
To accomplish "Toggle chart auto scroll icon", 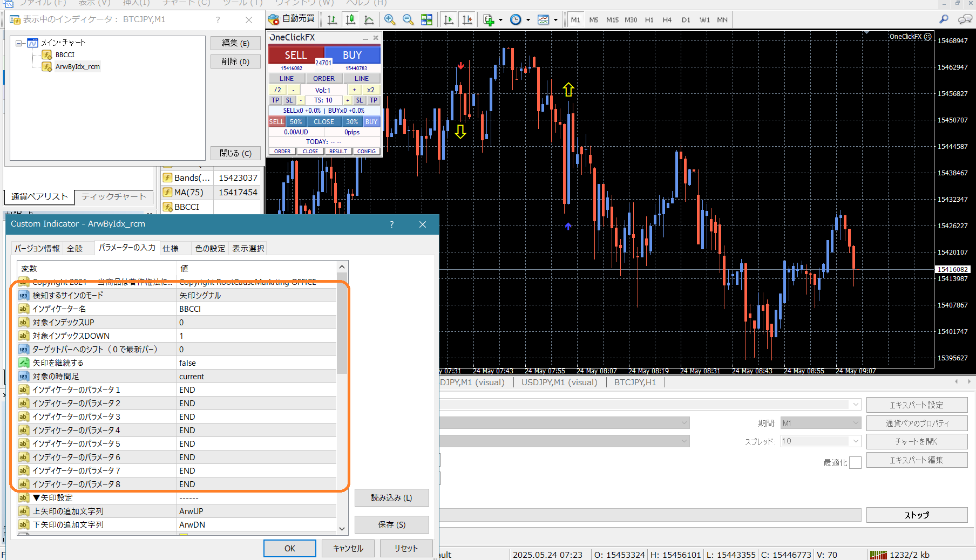I will click(x=448, y=20).
